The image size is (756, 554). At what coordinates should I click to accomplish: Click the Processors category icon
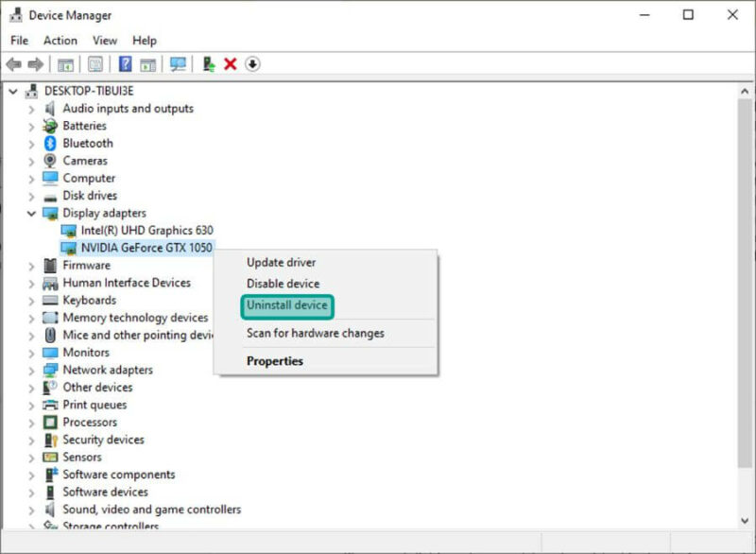tap(50, 423)
